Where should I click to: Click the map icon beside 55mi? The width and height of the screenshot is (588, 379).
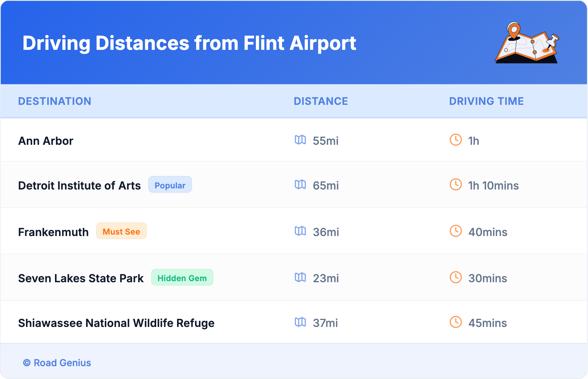[300, 140]
